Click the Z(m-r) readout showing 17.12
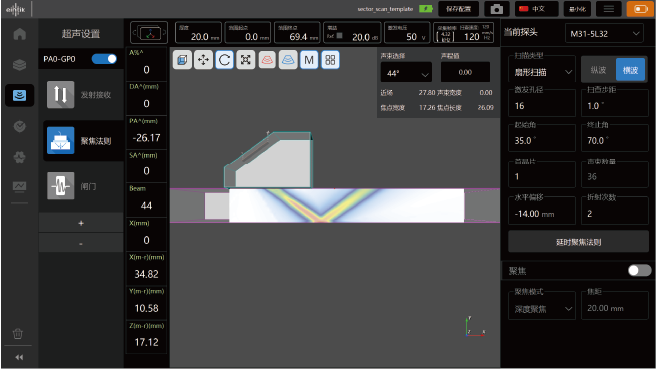This screenshot has width=656, height=369. pyautogui.click(x=146, y=337)
